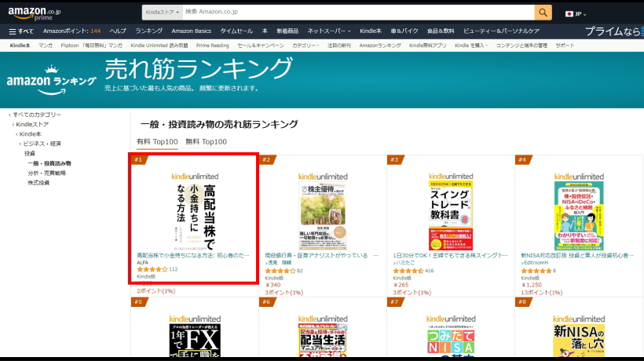Open title link 高配当株で小金持ちになる方法
Screen dimensions: 644x361
coord(193,256)
